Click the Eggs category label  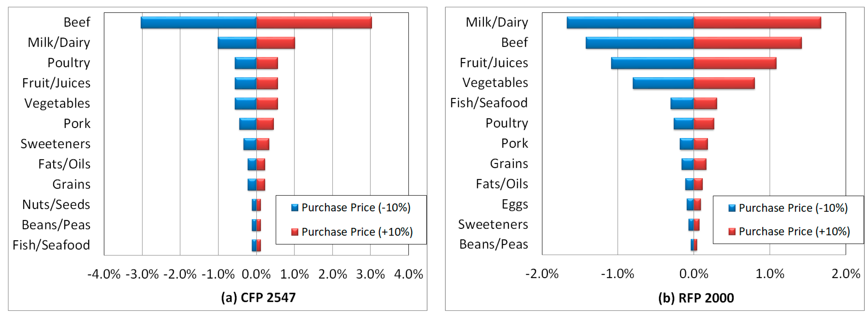514,204
